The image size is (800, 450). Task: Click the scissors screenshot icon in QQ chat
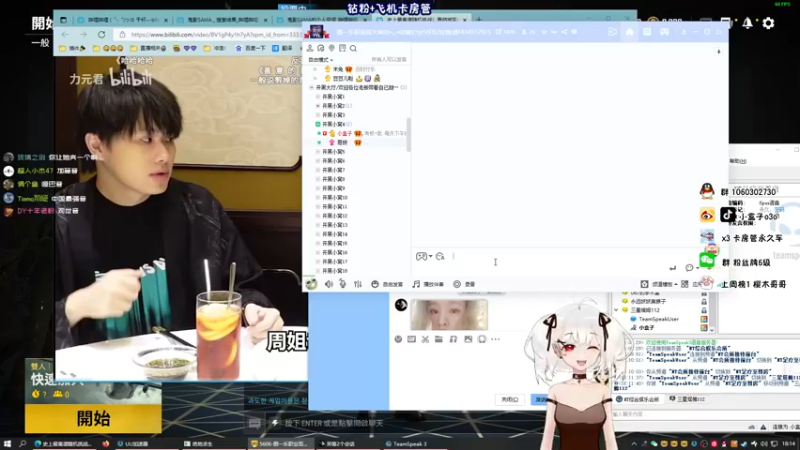(x=425, y=339)
